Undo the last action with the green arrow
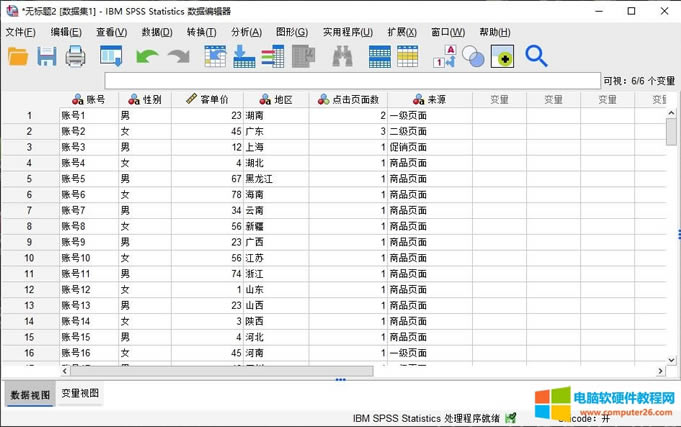681x427 pixels. [x=147, y=57]
